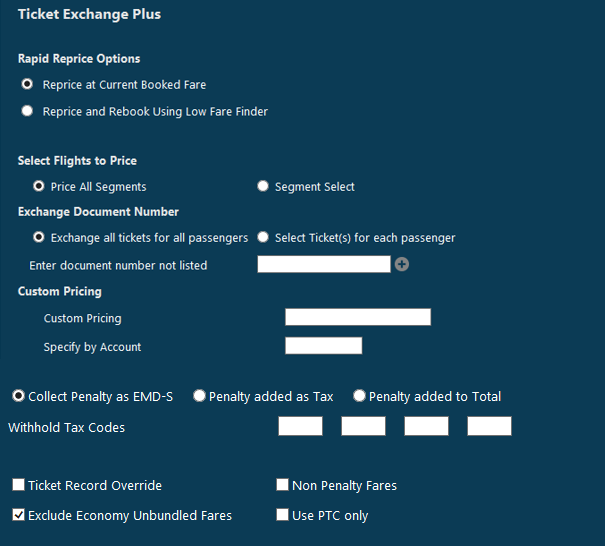Focus the Custom Pricing text field
This screenshot has height=546, width=605.
[x=358, y=317]
